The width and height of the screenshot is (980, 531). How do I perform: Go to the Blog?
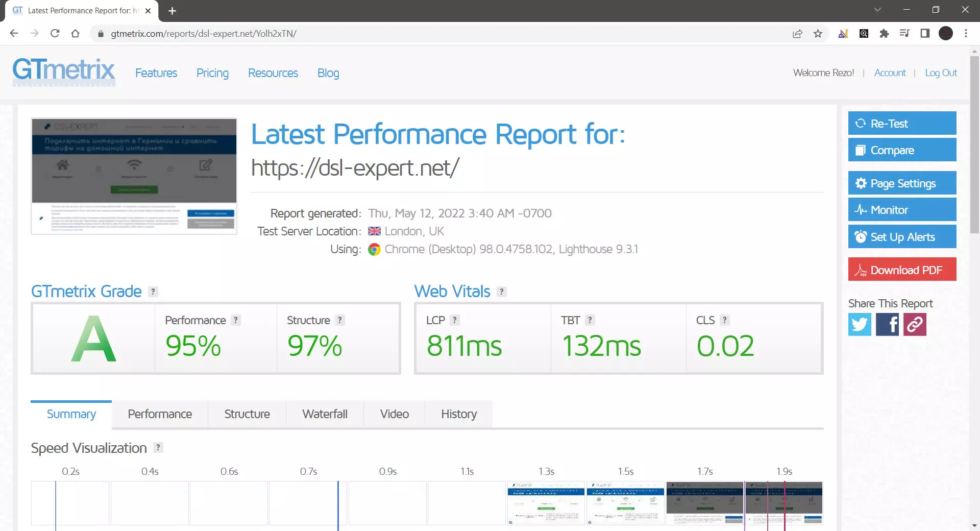pos(328,73)
